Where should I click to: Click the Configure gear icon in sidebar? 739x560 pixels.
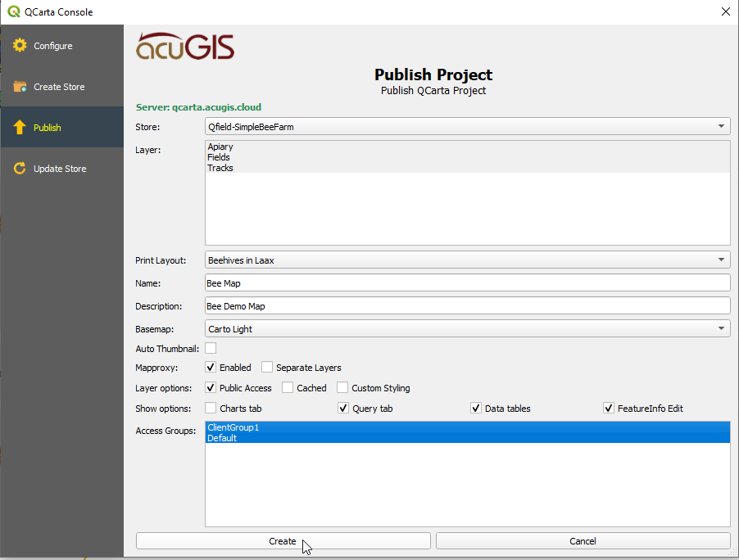click(x=20, y=46)
